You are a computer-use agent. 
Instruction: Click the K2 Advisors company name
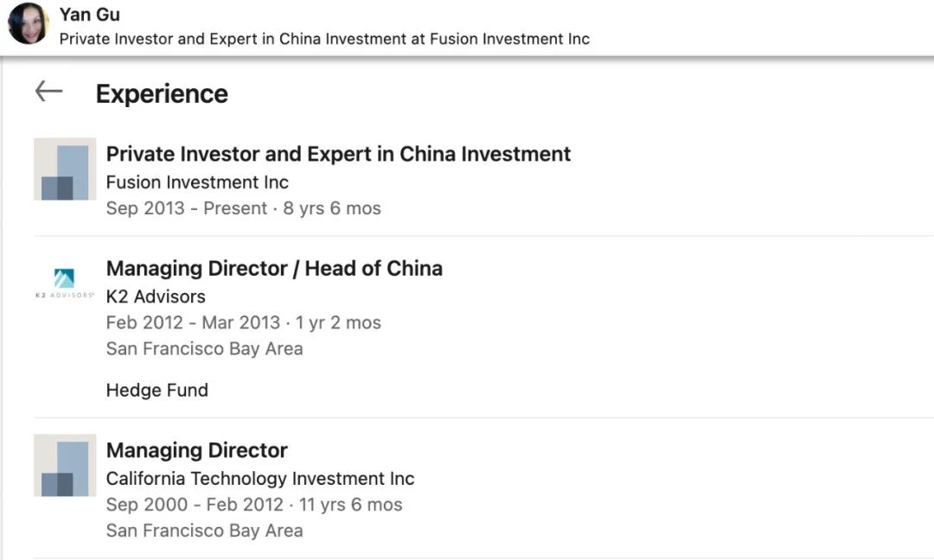[156, 296]
